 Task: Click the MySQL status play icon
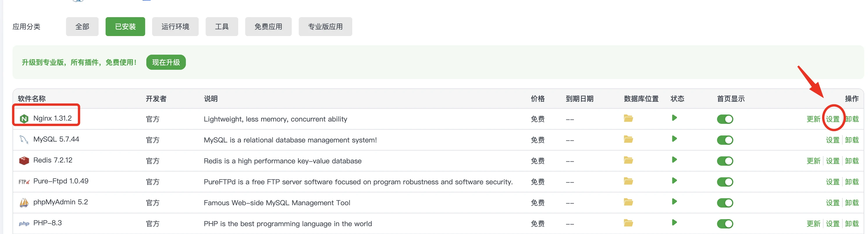[x=674, y=139]
